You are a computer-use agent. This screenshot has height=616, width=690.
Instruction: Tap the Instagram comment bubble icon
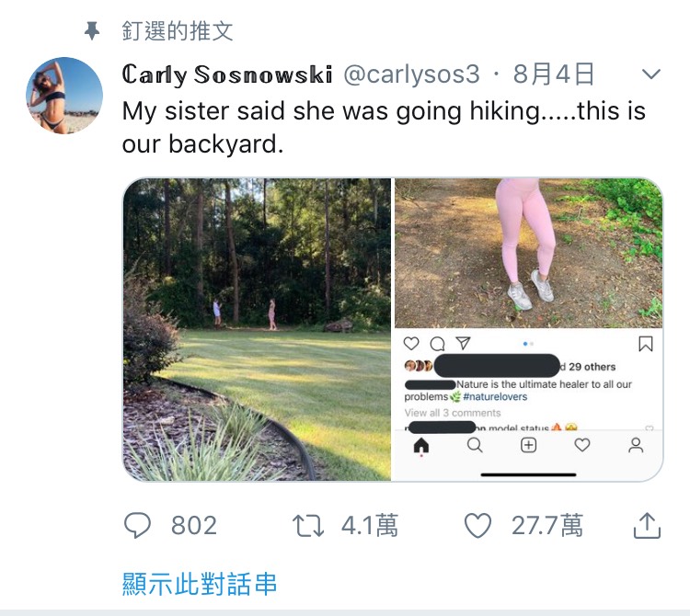click(x=438, y=344)
